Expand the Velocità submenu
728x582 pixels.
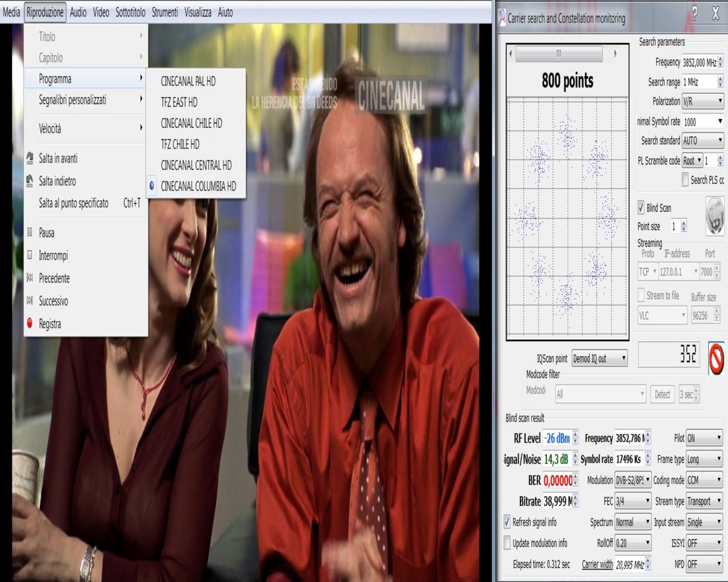pyautogui.click(x=86, y=128)
